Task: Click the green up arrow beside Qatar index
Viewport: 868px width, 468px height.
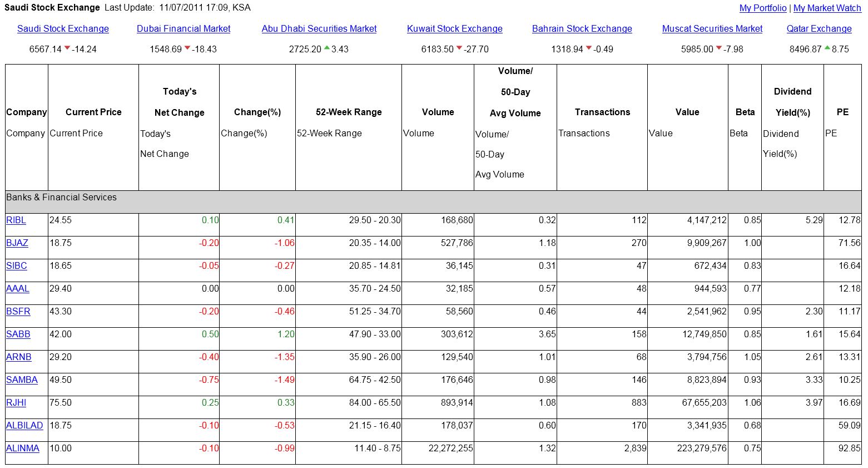Action: (x=827, y=48)
